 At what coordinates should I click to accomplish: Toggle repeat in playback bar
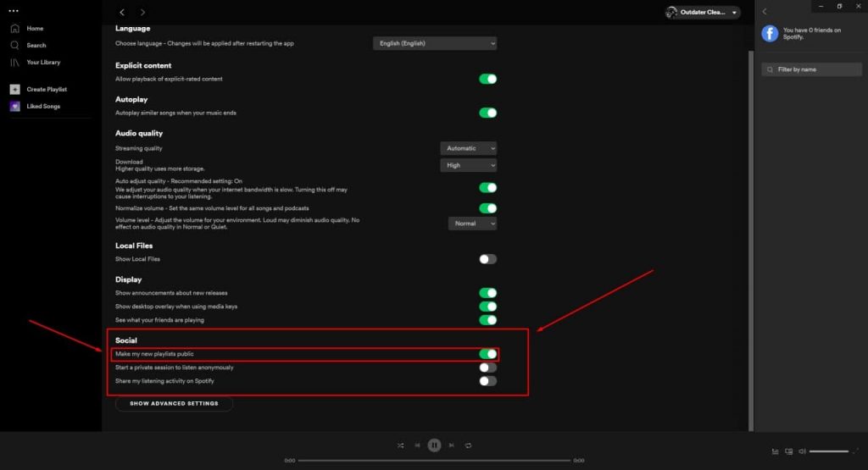tap(468, 445)
